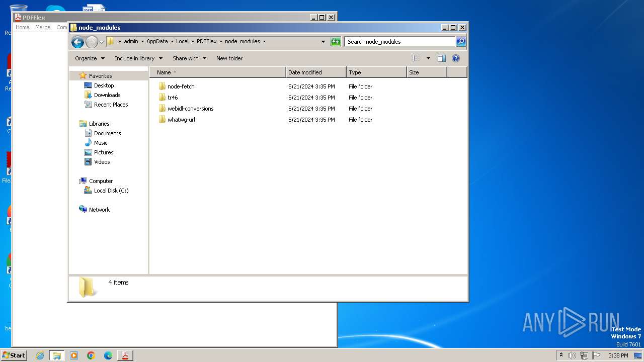Viewport: 644px width, 362px height.
Task: Sort by Date modified column header
Action: [x=316, y=72]
